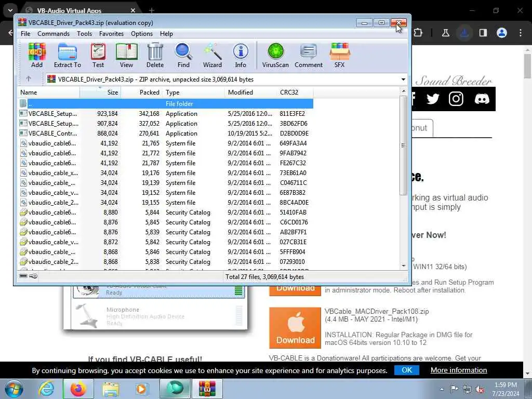This screenshot has width=532, height=399.
Task: Open the Help menu
Action: (166, 34)
